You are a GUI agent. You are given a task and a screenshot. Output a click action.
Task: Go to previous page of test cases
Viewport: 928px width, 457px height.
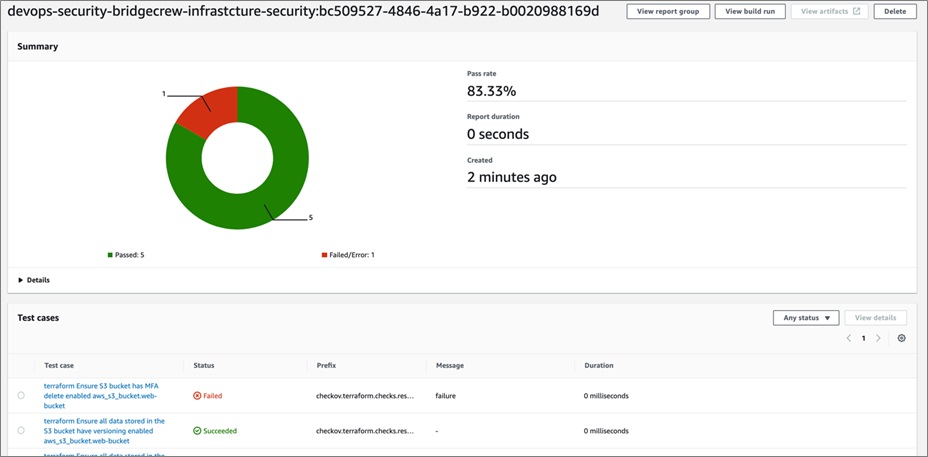849,339
